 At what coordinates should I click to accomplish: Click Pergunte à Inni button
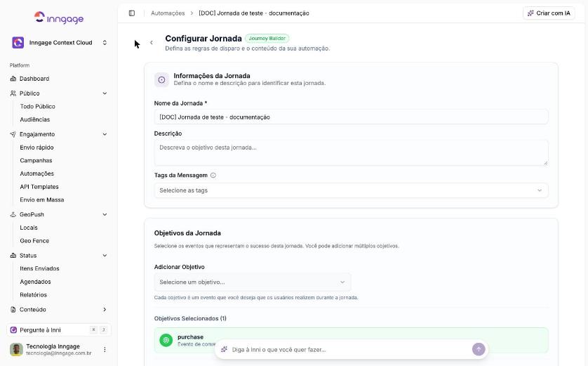[58, 330]
